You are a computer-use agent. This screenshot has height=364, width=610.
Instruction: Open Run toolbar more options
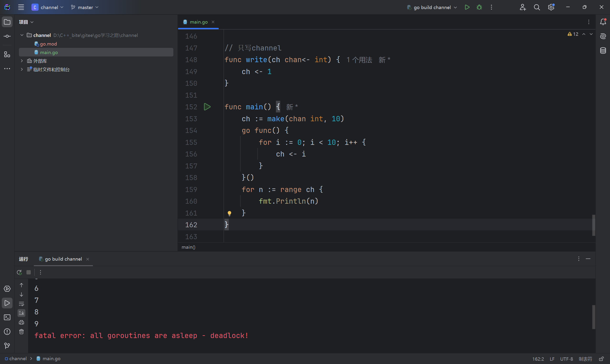(x=41, y=272)
